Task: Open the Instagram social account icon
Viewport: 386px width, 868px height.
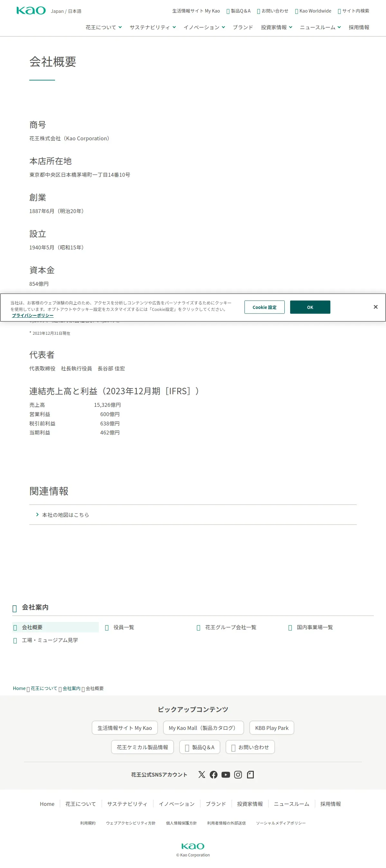Action: point(238,774)
